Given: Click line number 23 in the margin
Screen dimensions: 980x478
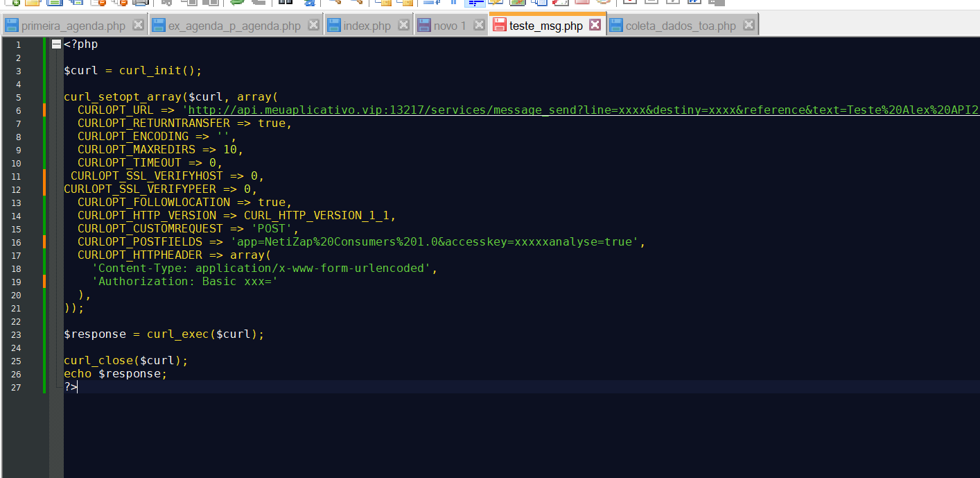Looking at the screenshot, I should click(x=17, y=334).
